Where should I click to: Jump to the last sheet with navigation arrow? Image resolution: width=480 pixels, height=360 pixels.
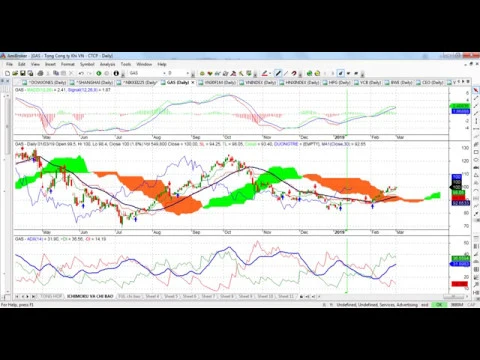(33, 296)
